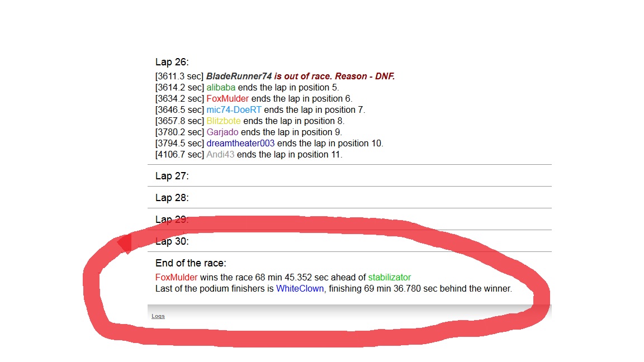The width and height of the screenshot is (644, 362).
Task: Expand the Lap 30 section
Action: 172,241
